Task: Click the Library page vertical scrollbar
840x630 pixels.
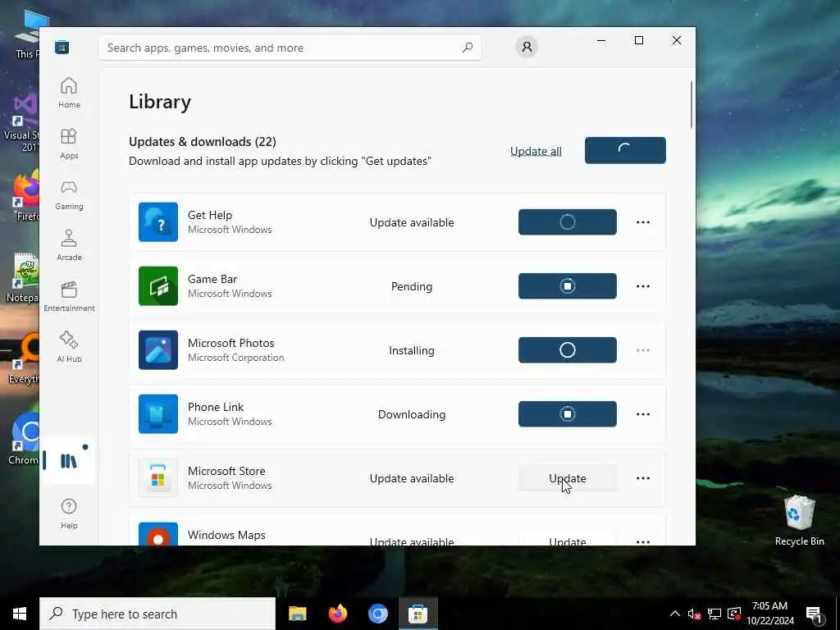Action: click(691, 104)
